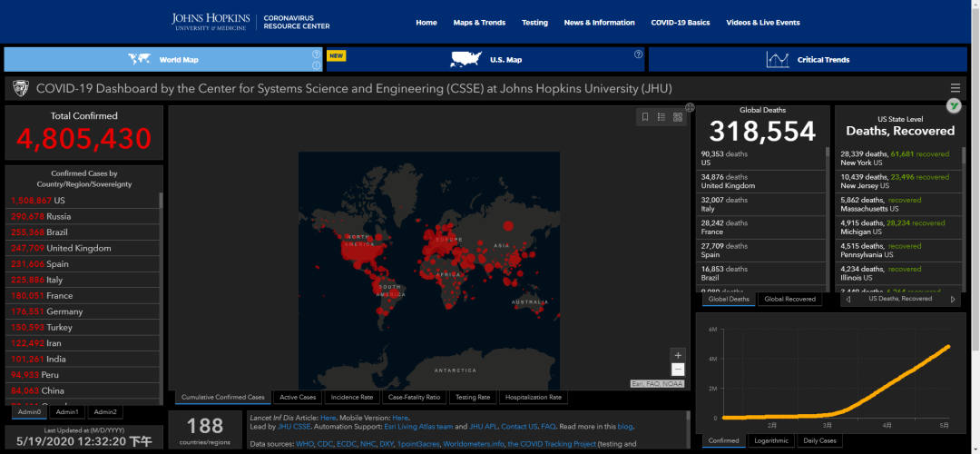Click the world map globe icon
The width and height of the screenshot is (980, 454).
[140, 59]
